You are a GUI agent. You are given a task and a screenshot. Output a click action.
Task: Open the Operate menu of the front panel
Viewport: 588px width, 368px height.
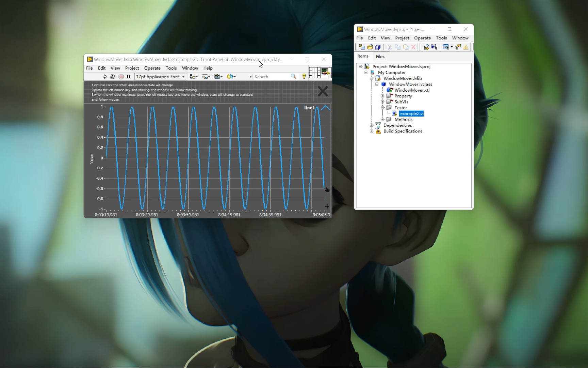click(x=152, y=68)
